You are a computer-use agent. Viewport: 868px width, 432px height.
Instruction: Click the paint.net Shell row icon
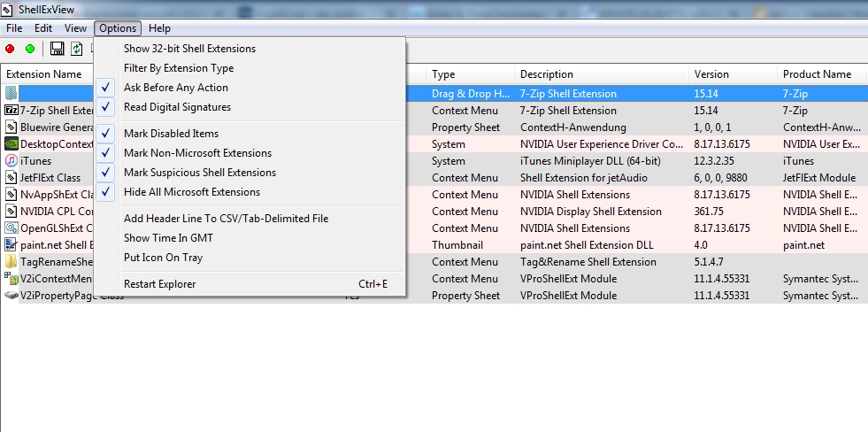(x=12, y=245)
